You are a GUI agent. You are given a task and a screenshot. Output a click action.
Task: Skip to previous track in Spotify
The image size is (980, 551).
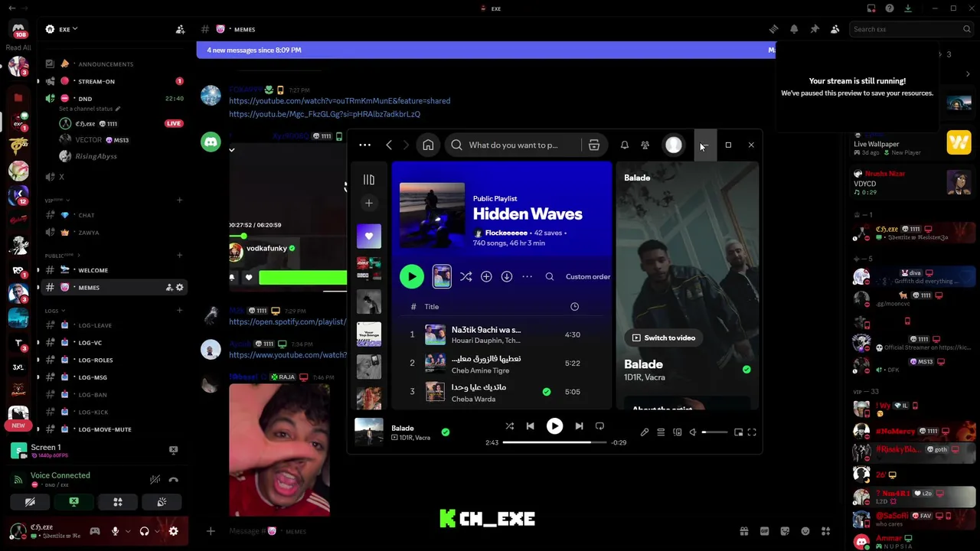[530, 426]
